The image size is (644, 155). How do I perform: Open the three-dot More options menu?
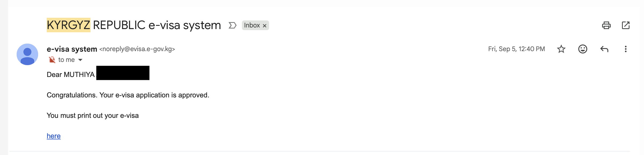[x=625, y=49]
